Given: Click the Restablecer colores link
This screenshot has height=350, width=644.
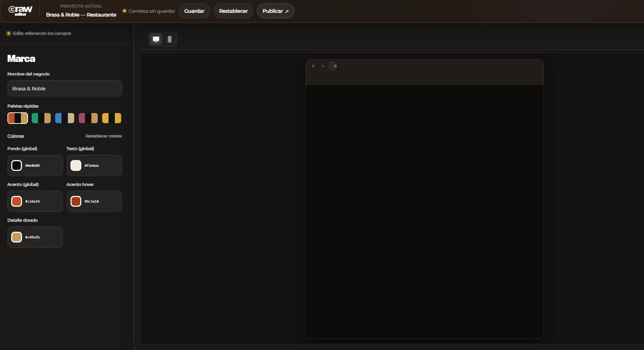Looking at the screenshot, I should point(103,136).
